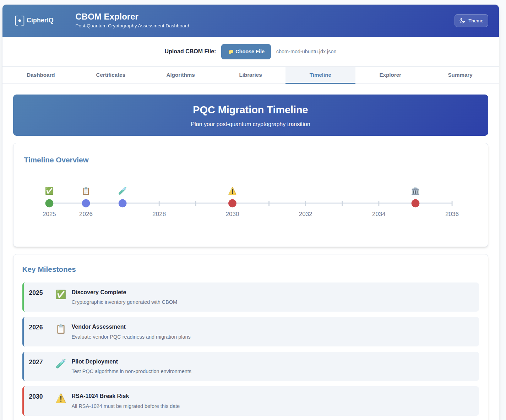506x420 pixels.
Task: Click the green checkmark icon above 2025
Action: pyautogui.click(x=49, y=191)
